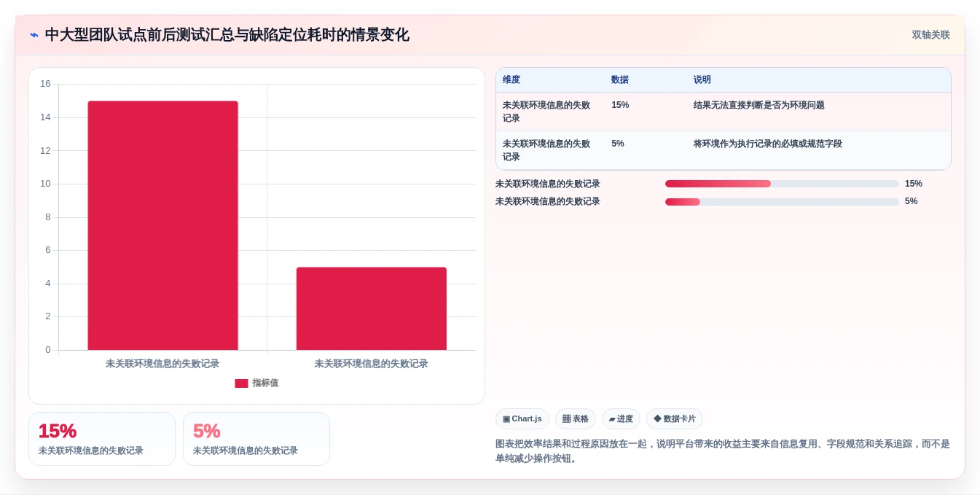Select the 进度 tag chip
Viewport: 980px width, 495px height.
coord(621,418)
